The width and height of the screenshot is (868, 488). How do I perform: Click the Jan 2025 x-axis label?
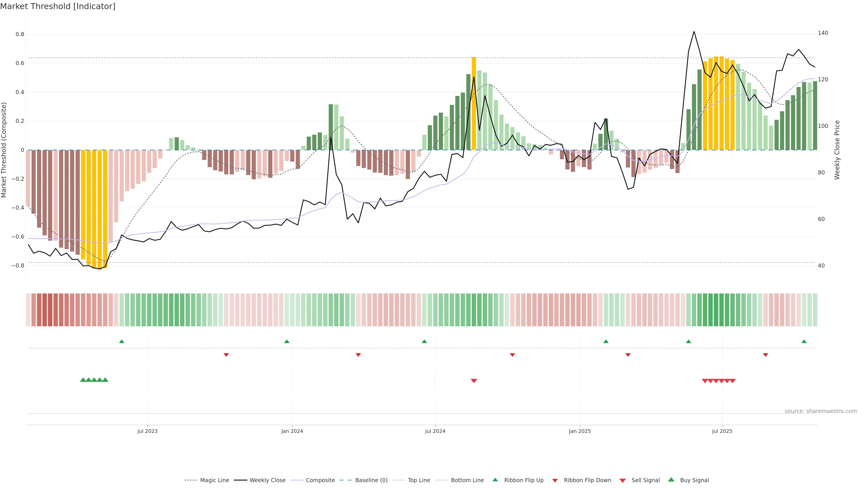[x=580, y=431]
